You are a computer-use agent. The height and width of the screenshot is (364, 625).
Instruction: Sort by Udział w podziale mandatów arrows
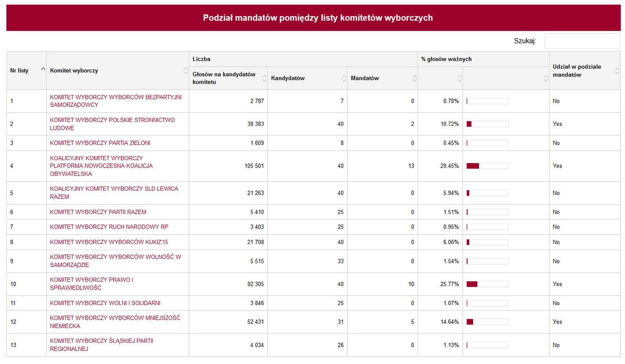[x=617, y=71]
